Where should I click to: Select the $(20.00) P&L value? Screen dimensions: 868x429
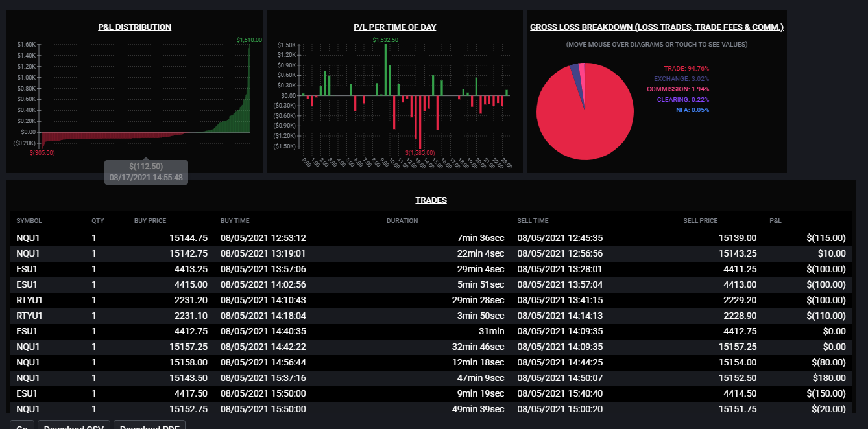click(x=828, y=409)
